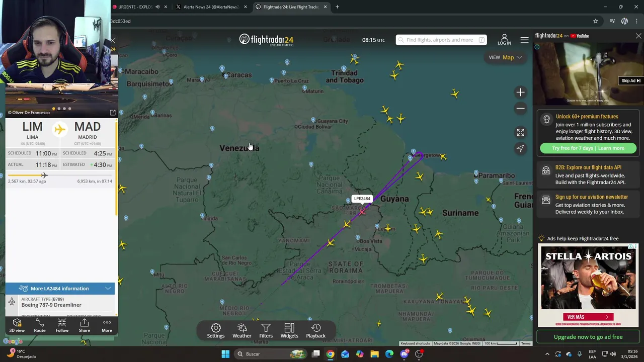Sign up for the aviation newsletter
This screenshot has height=362, width=644.
[588, 205]
